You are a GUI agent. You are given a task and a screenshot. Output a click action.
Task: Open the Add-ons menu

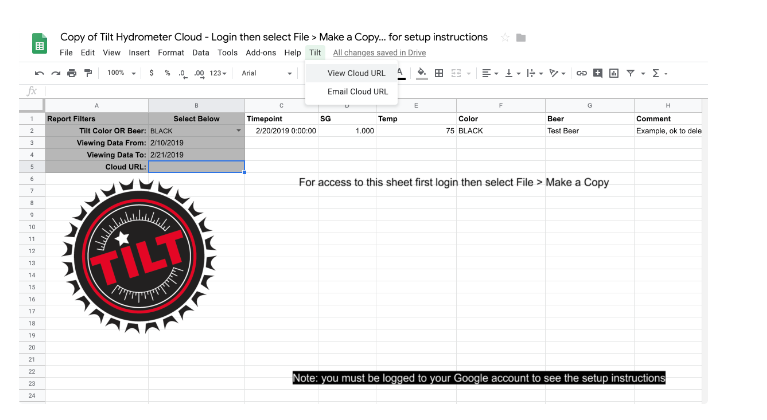pyautogui.click(x=261, y=52)
